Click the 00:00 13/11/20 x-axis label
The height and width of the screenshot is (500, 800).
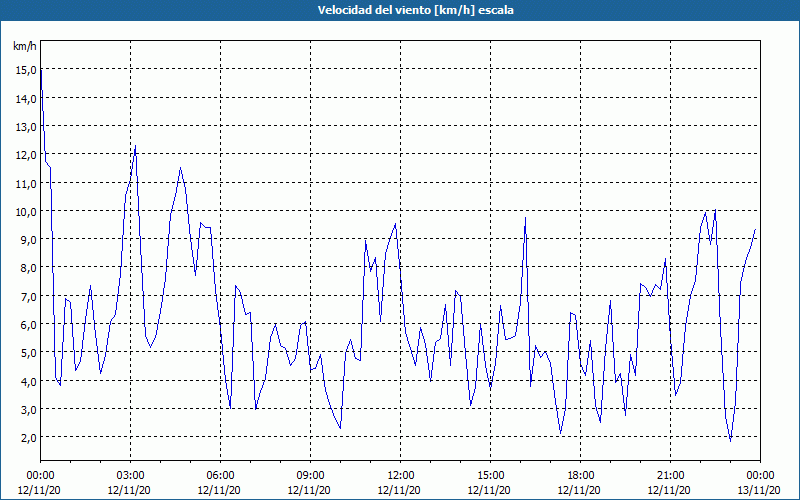click(760, 483)
